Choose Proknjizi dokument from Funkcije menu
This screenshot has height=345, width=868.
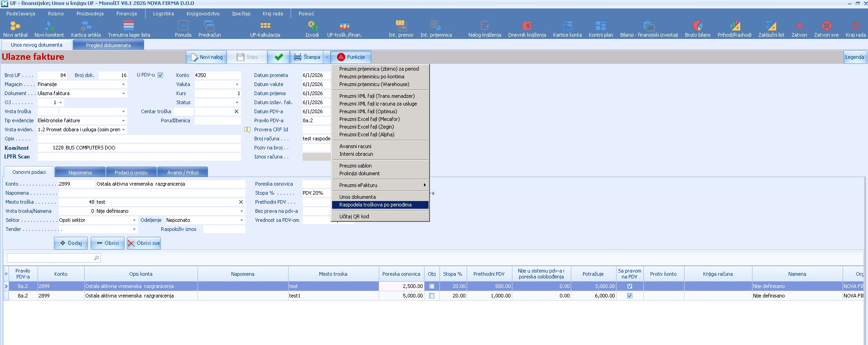380,173
